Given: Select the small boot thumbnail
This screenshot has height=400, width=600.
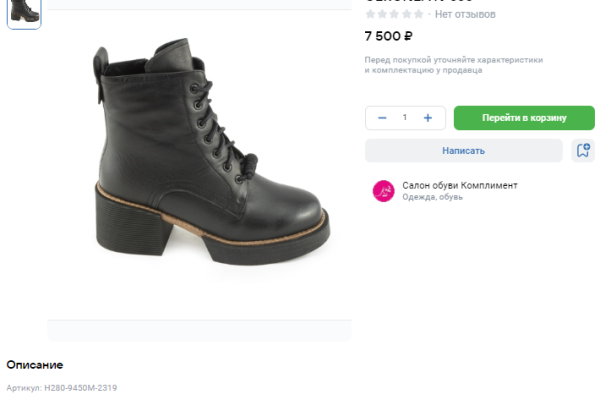Looking at the screenshot, I should [x=24, y=12].
